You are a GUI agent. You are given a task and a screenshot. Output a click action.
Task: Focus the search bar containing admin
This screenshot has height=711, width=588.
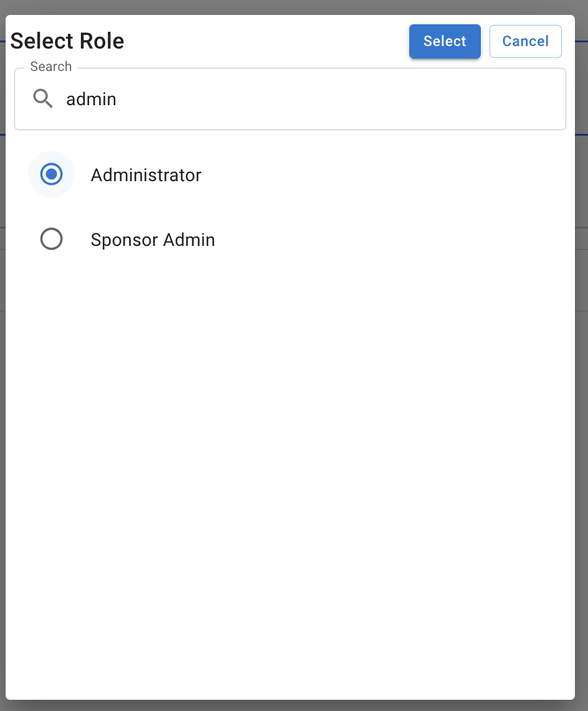[249, 98]
